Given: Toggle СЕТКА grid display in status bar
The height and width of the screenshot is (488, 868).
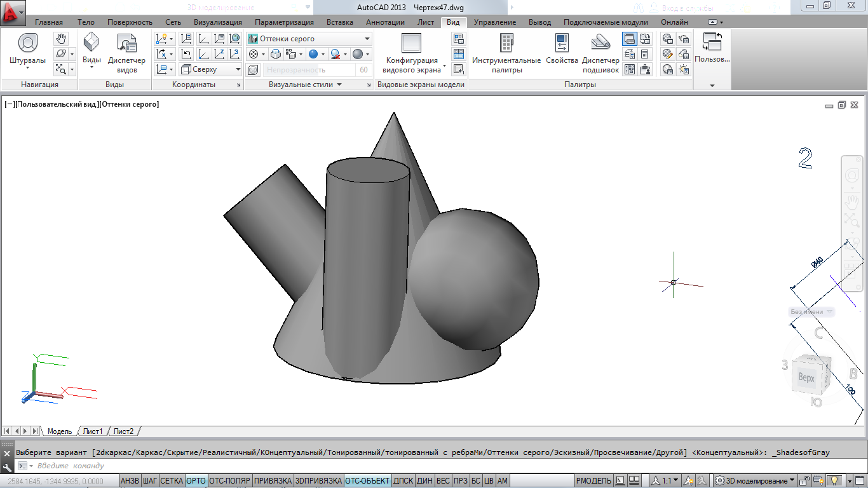Looking at the screenshot, I should coord(172,481).
